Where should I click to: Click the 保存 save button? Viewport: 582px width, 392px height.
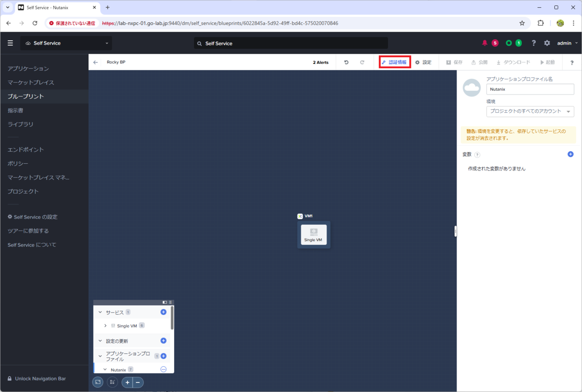tap(454, 63)
